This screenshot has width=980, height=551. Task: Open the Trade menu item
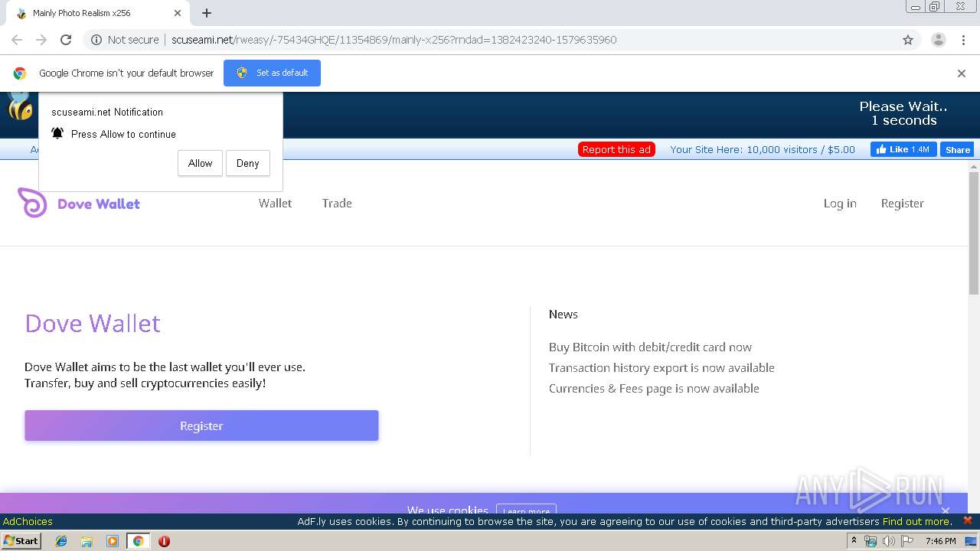pyautogui.click(x=337, y=203)
